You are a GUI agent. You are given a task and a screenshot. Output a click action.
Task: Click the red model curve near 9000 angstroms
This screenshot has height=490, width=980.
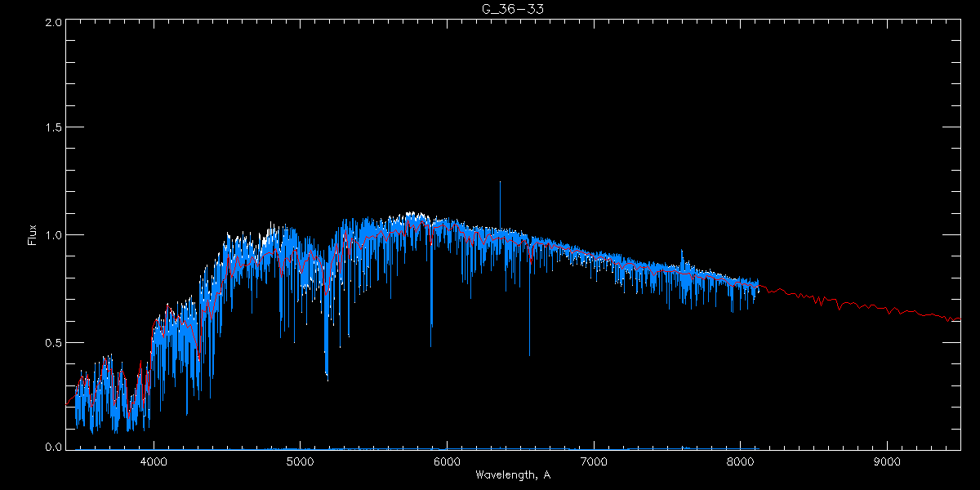click(887, 310)
